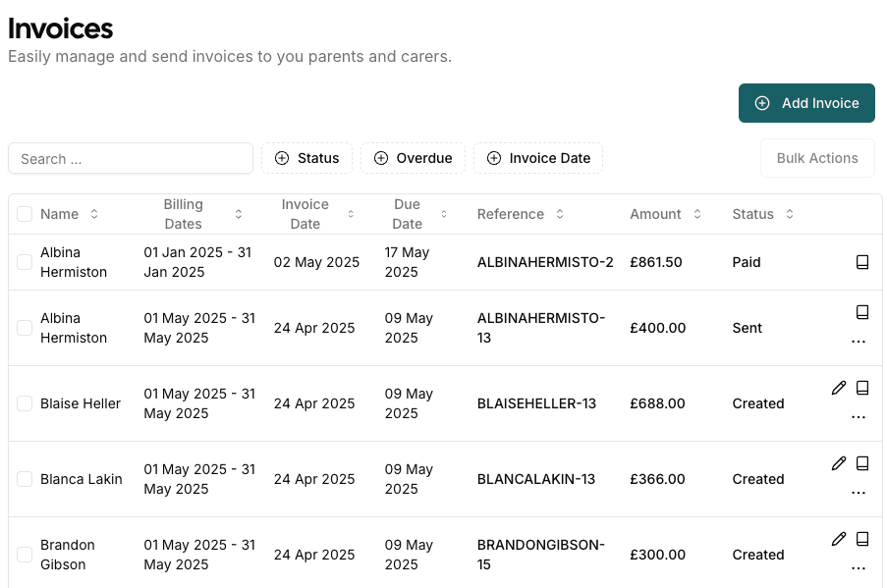Click the ellipsis on Blanca Lakin's invoice row
887x588 pixels.
[859, 491]
